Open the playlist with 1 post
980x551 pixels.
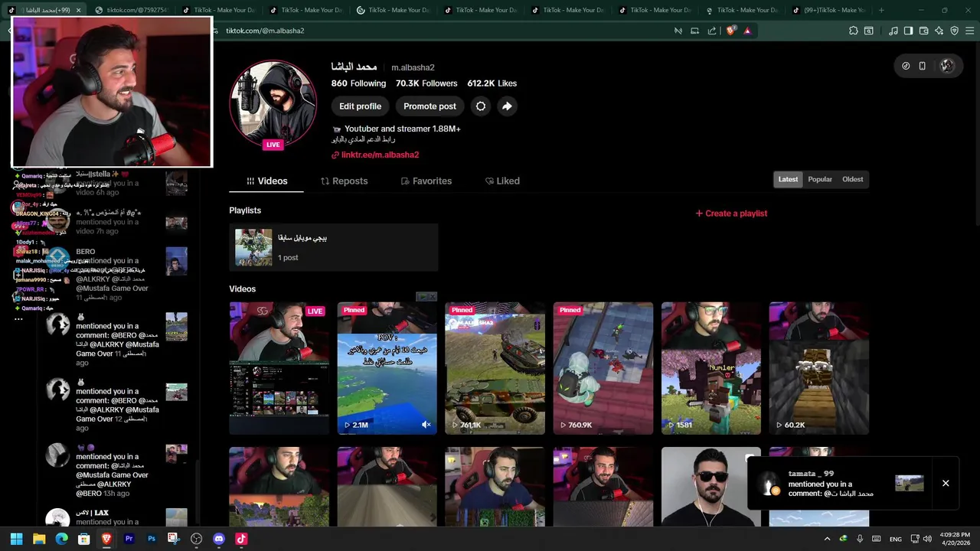tap(333, 247)
